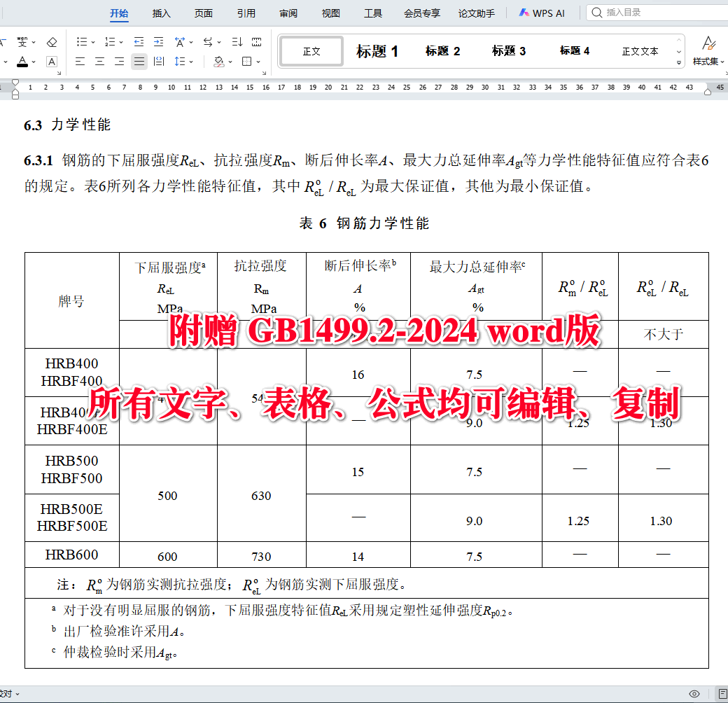Open the 页面 tab
The width and height of the screenshot is (728, 703).
coord(204,13)
